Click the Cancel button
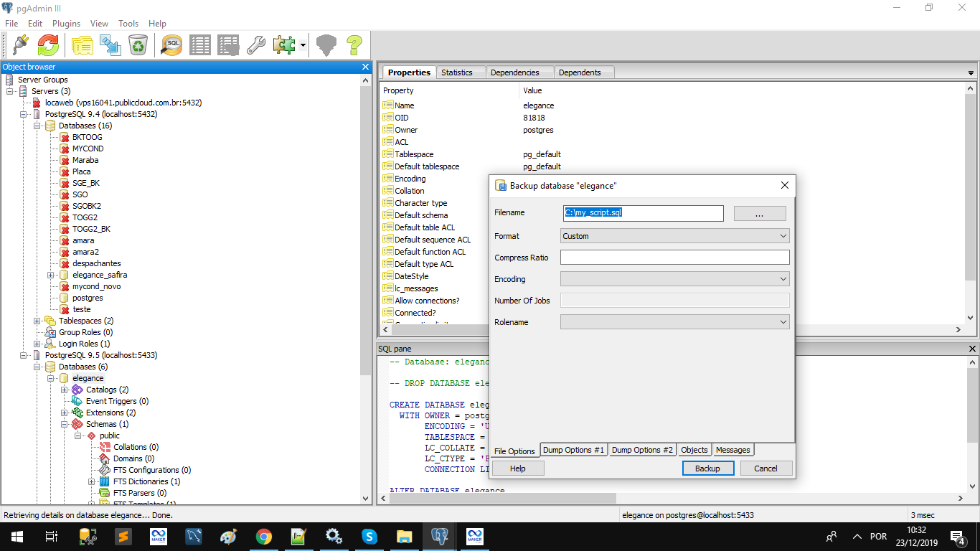This screenshot has height=551, width=980. [x=765, y=468]
